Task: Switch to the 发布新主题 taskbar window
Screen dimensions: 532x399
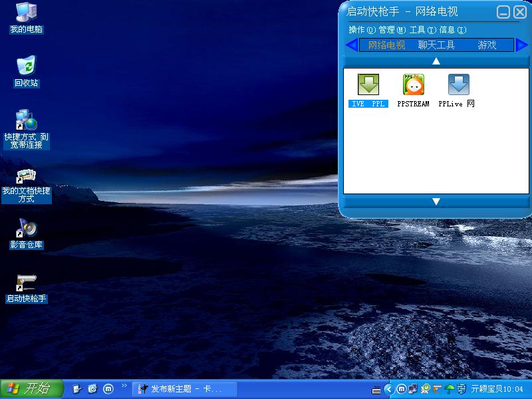Action: (x=185, y=389)
